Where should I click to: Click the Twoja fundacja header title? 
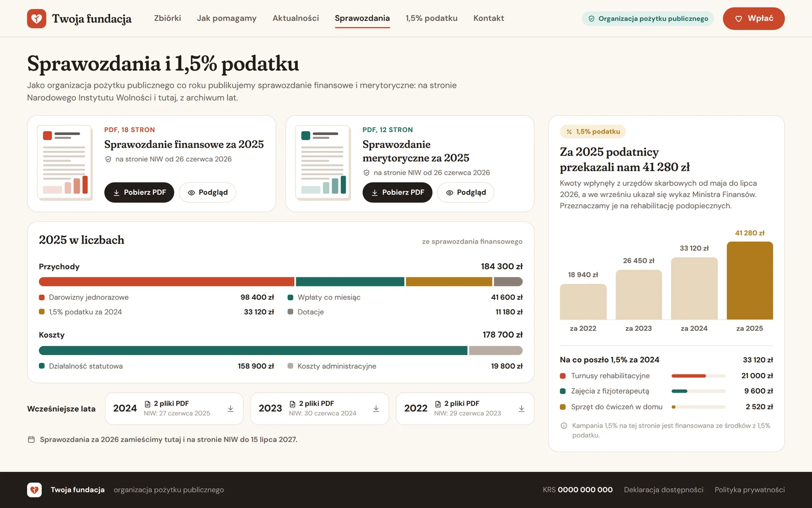click(x=92, y=19)
